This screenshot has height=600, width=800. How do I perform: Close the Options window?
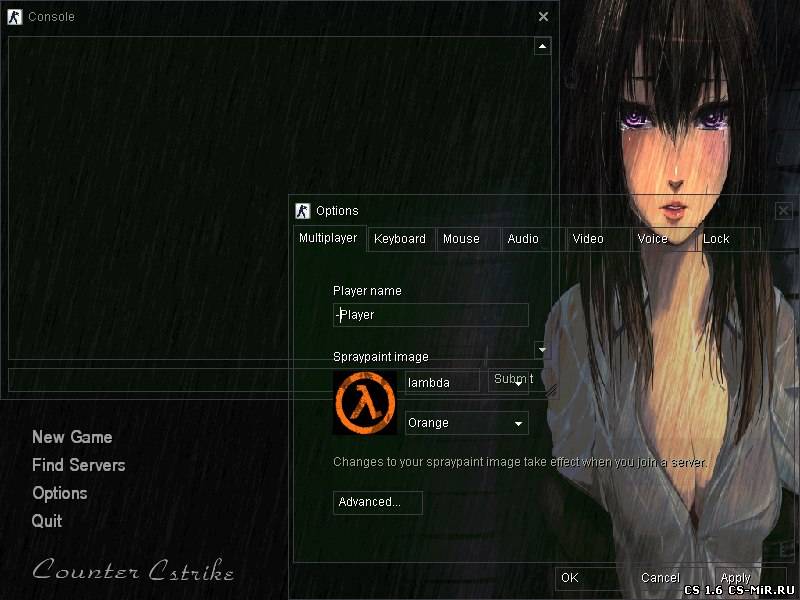783,210
